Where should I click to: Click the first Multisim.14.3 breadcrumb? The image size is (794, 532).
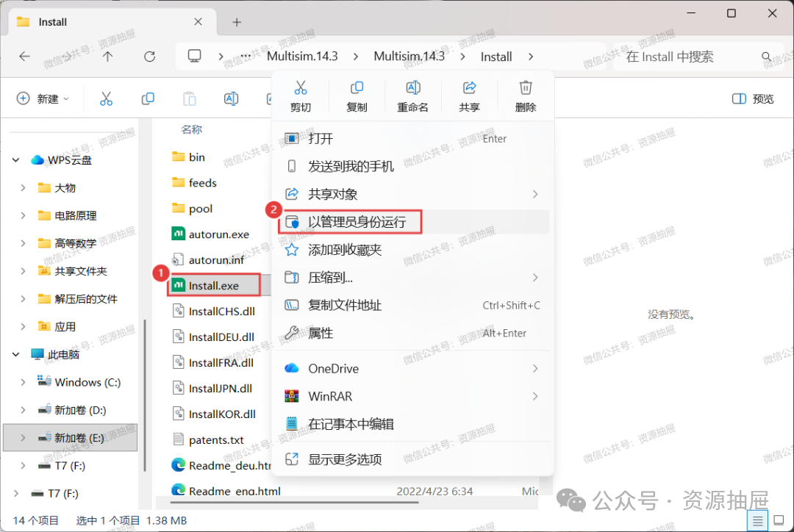302,56
